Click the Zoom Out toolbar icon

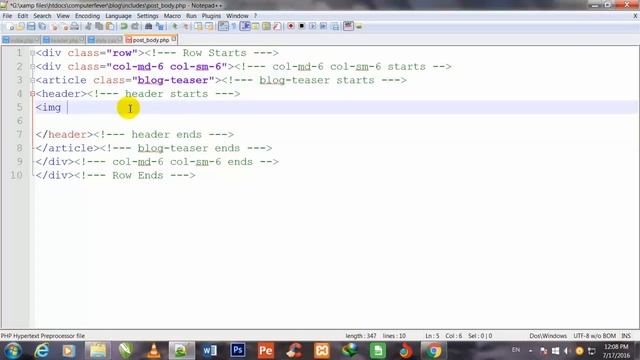tap(186, 27)
